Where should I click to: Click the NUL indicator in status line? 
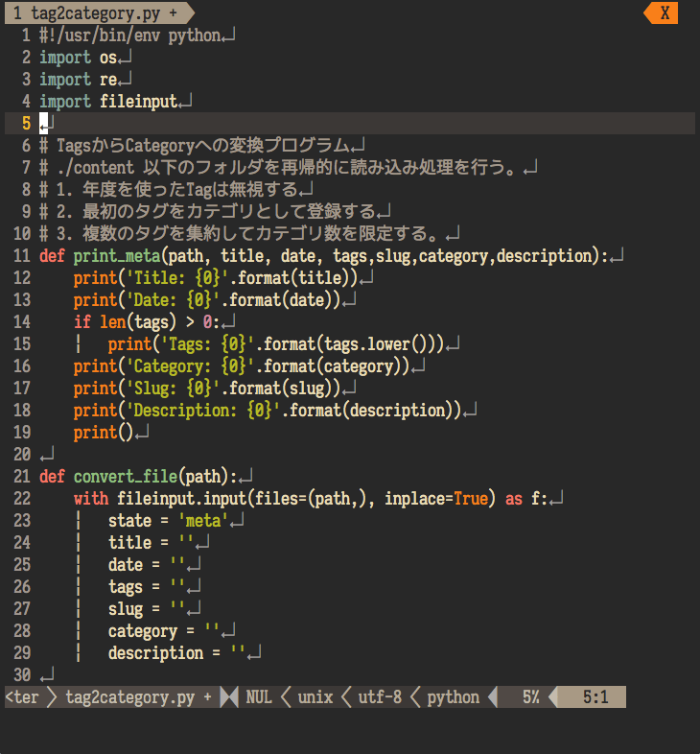pos(259,697)
